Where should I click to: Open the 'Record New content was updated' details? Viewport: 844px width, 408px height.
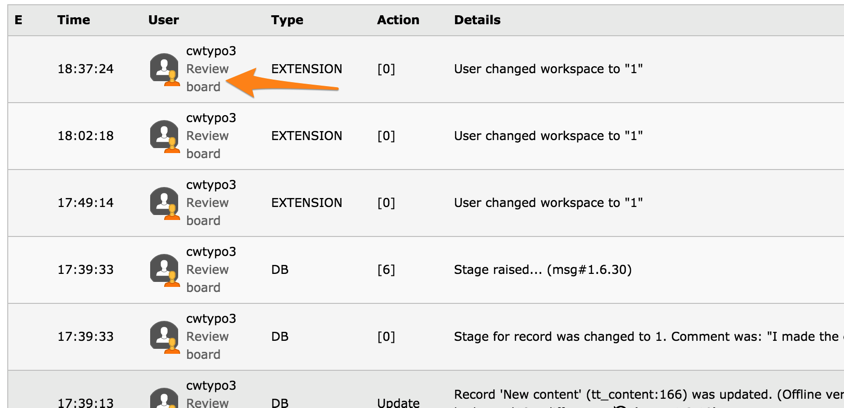coord(640,394)
